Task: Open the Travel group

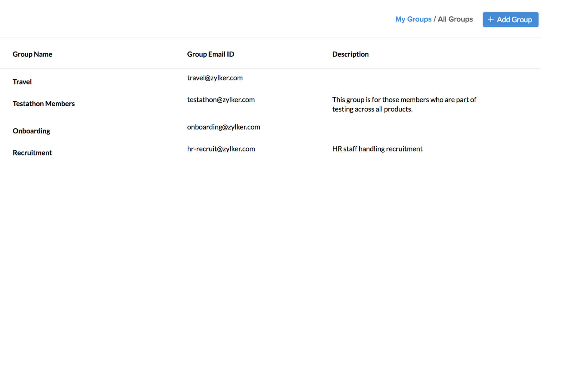Action: [22, 82]
